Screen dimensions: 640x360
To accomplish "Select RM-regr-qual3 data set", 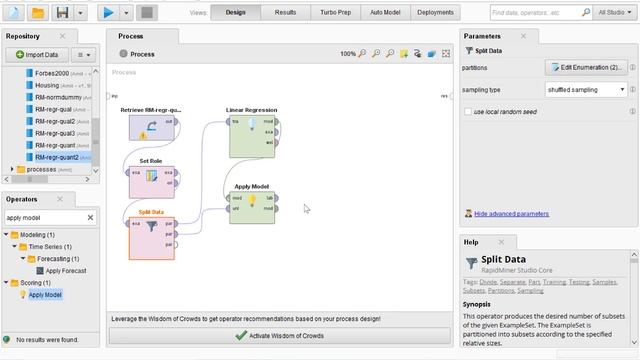I will [x=59, y=133].
